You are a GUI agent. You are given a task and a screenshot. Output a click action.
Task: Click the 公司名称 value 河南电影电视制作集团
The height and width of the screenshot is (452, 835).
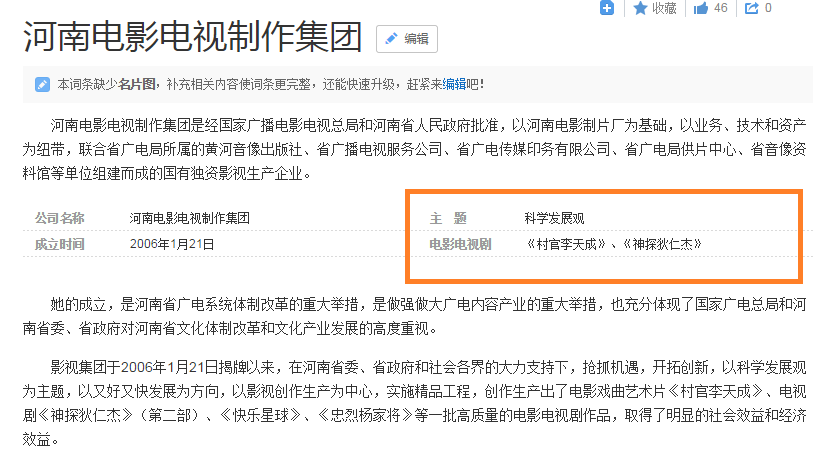190,218
